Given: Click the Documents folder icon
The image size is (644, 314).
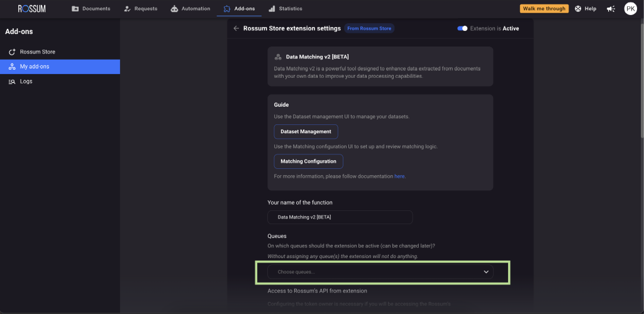Looking at the screenshot, I should (x=75, y=9).
